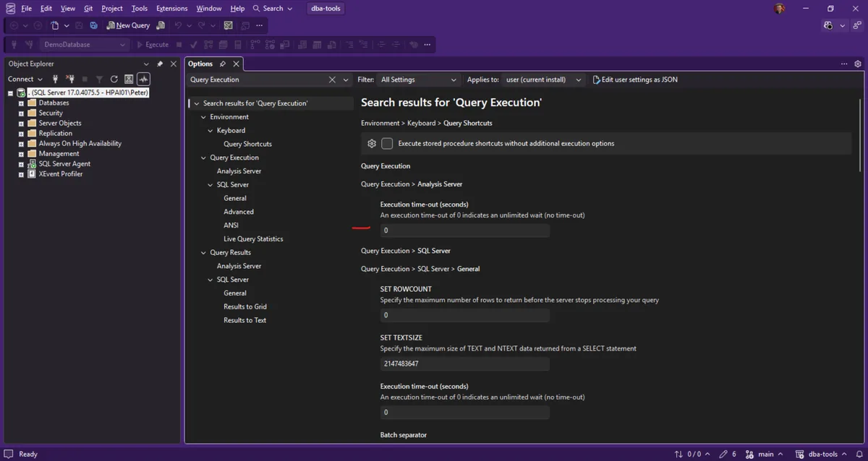The image size is (868, 461).
Task: Open the Tools menu
Action: [140, 9]
